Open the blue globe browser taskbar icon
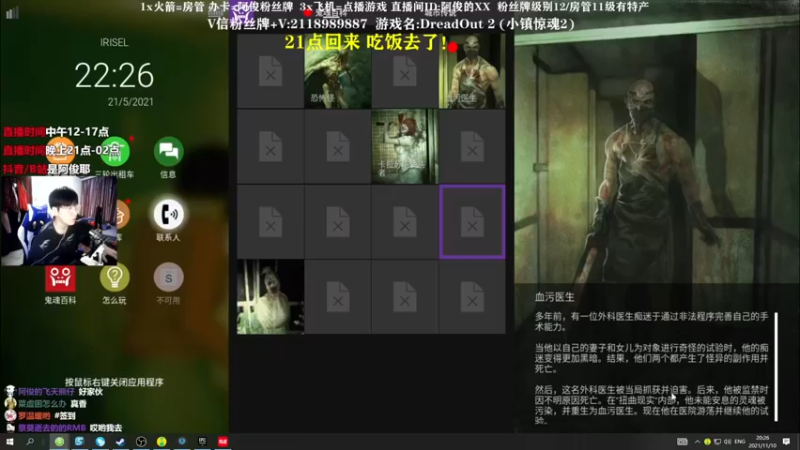 tap(100, 441)
